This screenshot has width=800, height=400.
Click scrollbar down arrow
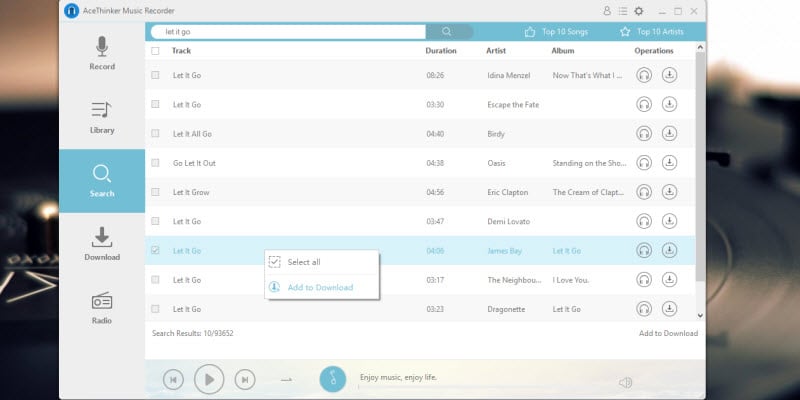click(701, 316)
